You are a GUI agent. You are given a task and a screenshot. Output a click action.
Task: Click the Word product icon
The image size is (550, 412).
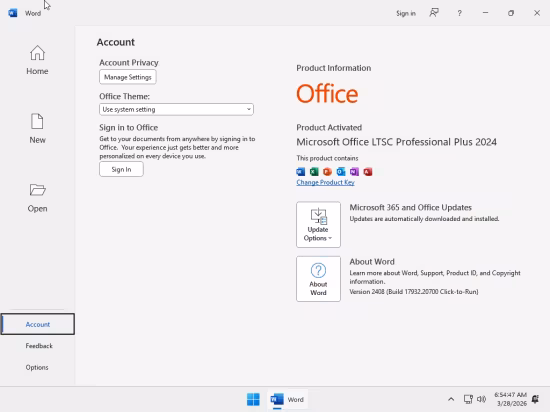point(301,171)
